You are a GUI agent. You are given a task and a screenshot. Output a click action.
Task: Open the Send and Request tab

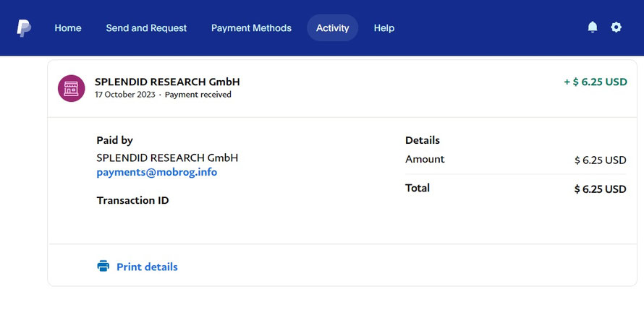point(146,28)
